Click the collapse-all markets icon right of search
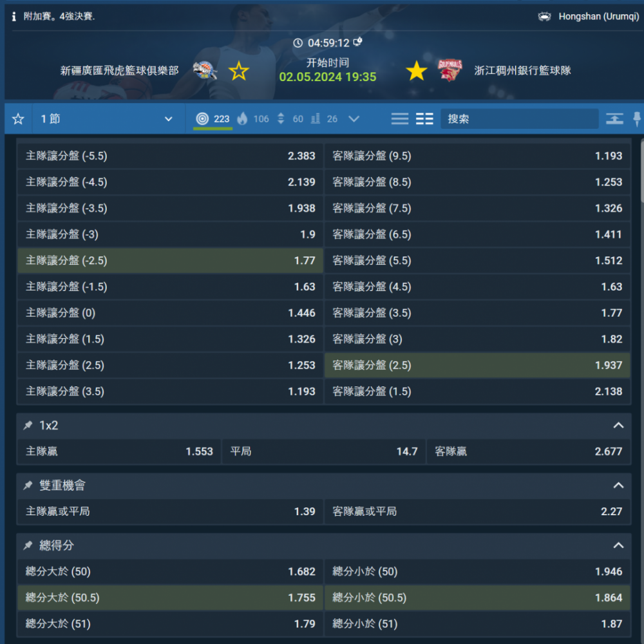 (x=614, y=119)
